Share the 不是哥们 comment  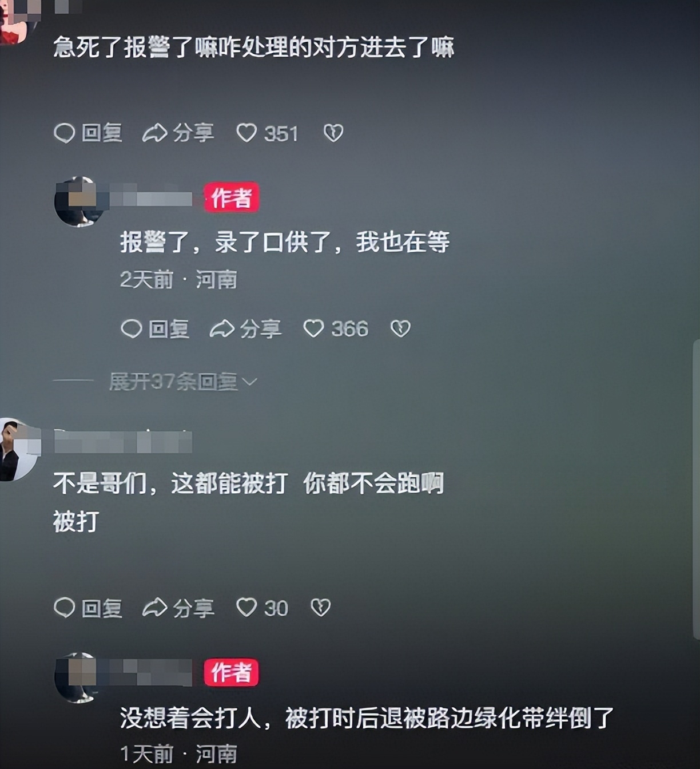click(178, 608)
